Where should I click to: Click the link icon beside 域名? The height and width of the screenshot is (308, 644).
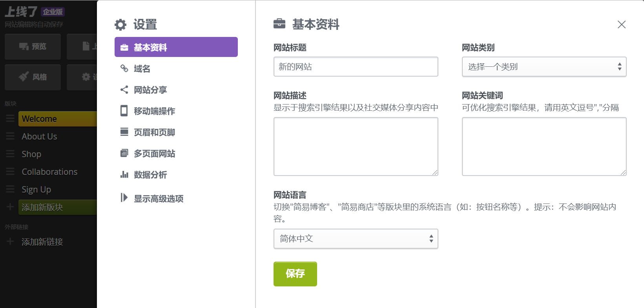[124, 68]
